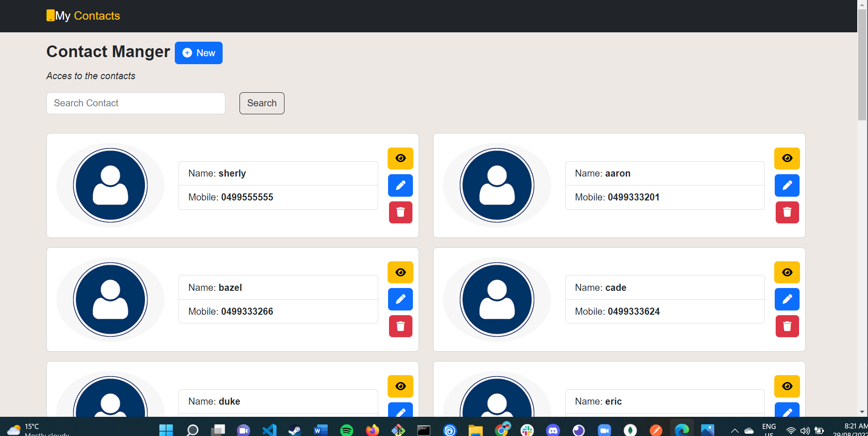Click the edit pencil icon for aaron
The image size is (868, 436).
[x=787, y=185]
